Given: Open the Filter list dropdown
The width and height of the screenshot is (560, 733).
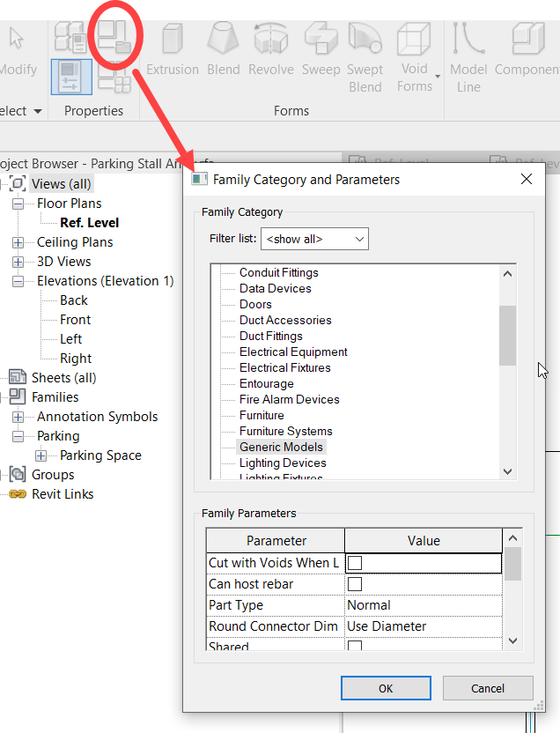Looking at the screenshot, I should click(x=314, y=239).
